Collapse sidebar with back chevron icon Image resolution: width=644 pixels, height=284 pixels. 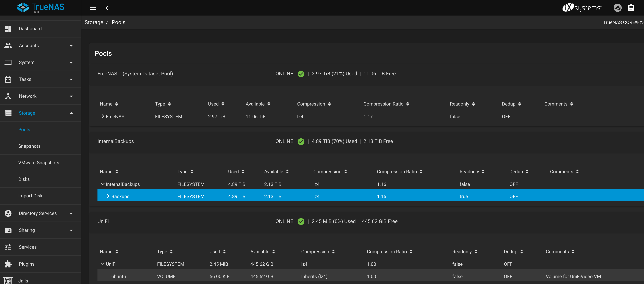pos(107,8)
